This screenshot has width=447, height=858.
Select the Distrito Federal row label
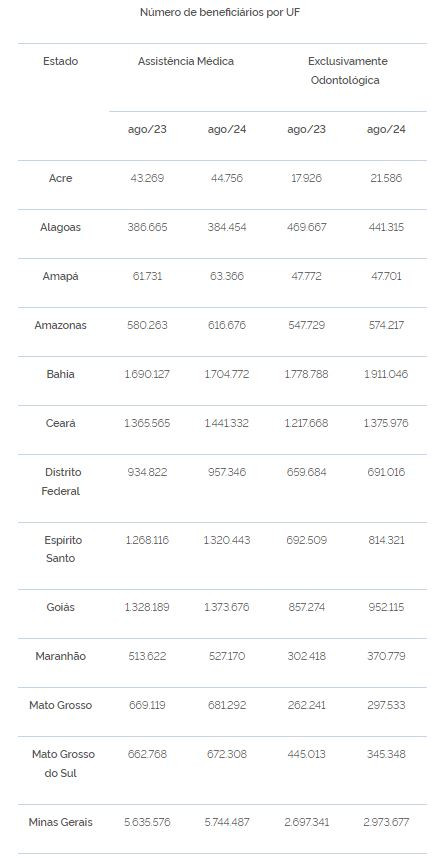pos(61,482)
